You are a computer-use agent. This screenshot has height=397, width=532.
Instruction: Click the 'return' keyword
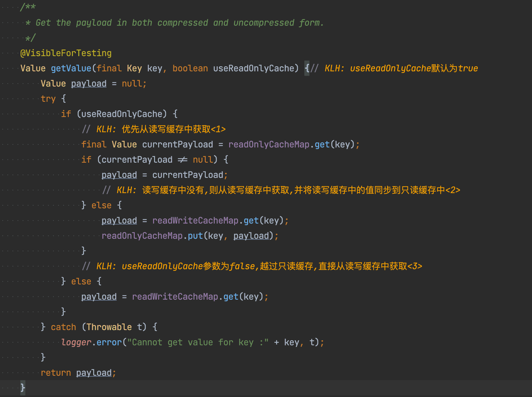click(56, 373)
